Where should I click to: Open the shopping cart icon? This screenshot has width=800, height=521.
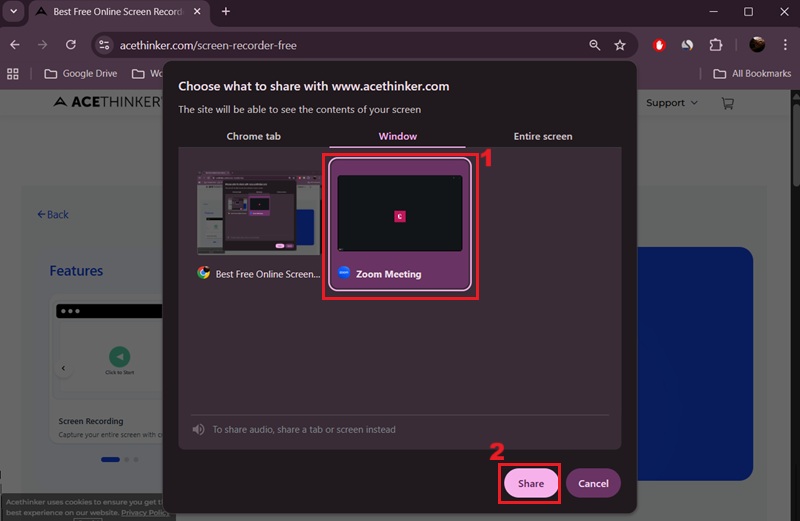coord(727,103)
